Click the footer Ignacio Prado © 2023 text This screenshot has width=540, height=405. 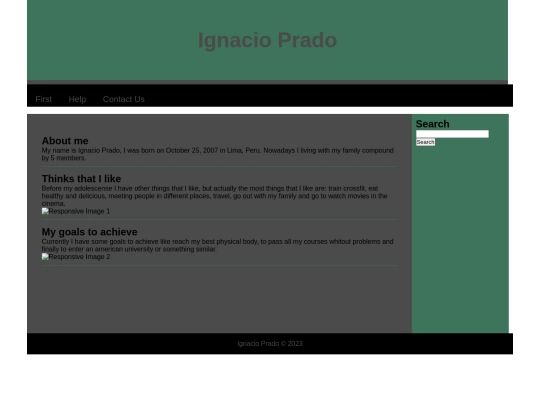point(270,344)
